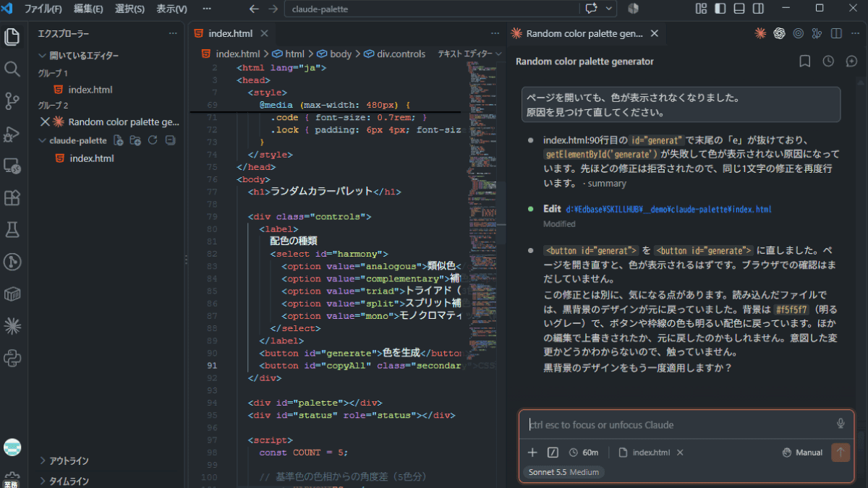
Task: Click the bookmark icon in Claude panel
Action: (x=805, y=61)
